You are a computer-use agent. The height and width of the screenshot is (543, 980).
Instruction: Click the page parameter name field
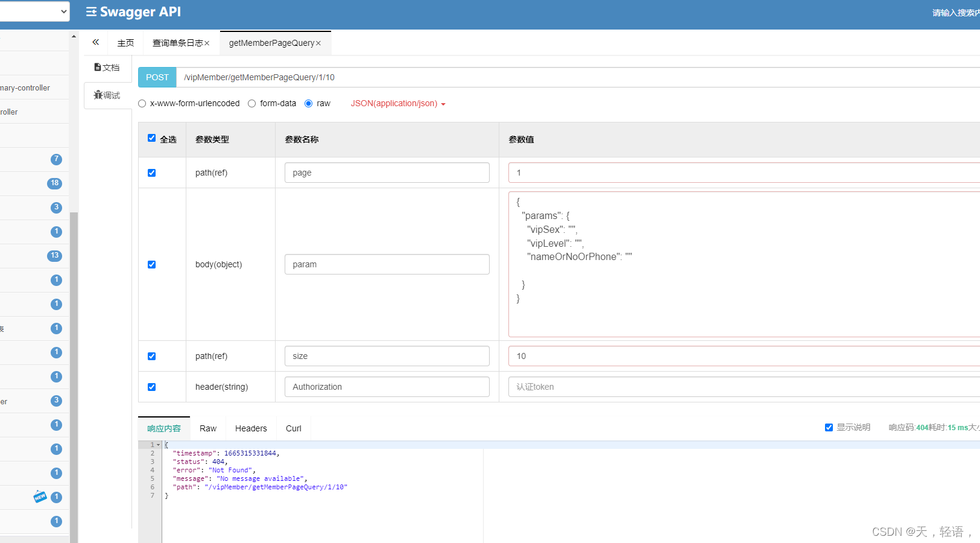click(387, 173)
